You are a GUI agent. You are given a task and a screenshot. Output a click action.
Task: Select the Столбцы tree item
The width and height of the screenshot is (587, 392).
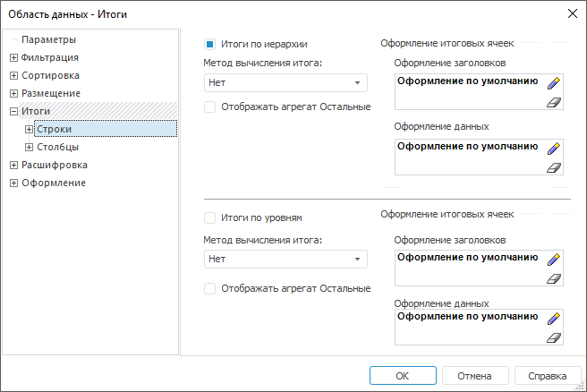(57, 147)
